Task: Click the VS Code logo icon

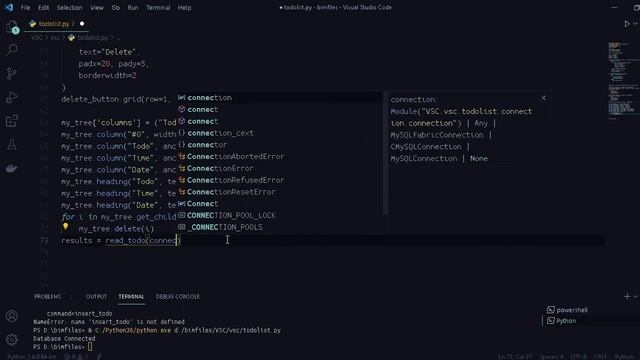Action: click(x=9, y=7)
